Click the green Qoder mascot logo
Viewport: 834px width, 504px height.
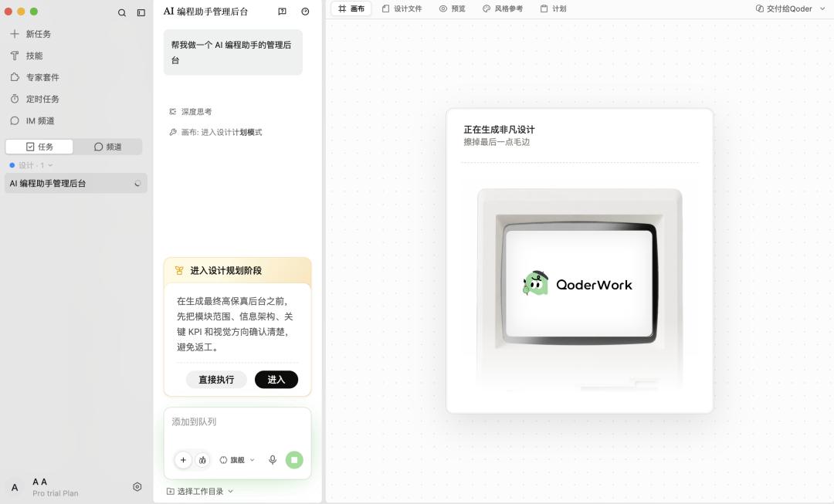[536, 283]
